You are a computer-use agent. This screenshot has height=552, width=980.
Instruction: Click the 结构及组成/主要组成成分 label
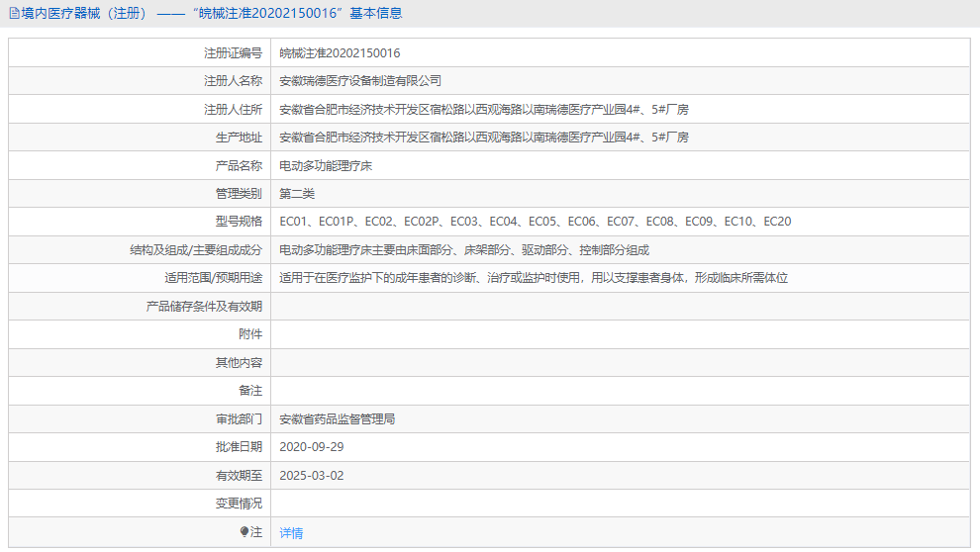click(196, 249)
